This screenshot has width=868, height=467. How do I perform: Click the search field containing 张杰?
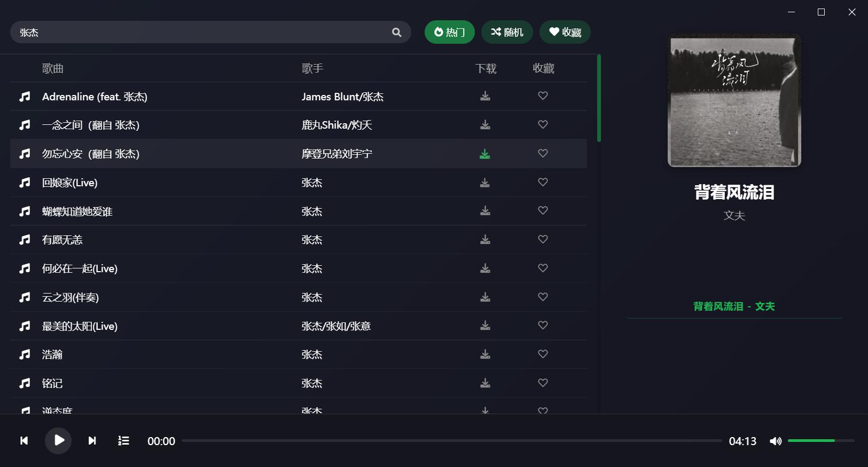203,33
